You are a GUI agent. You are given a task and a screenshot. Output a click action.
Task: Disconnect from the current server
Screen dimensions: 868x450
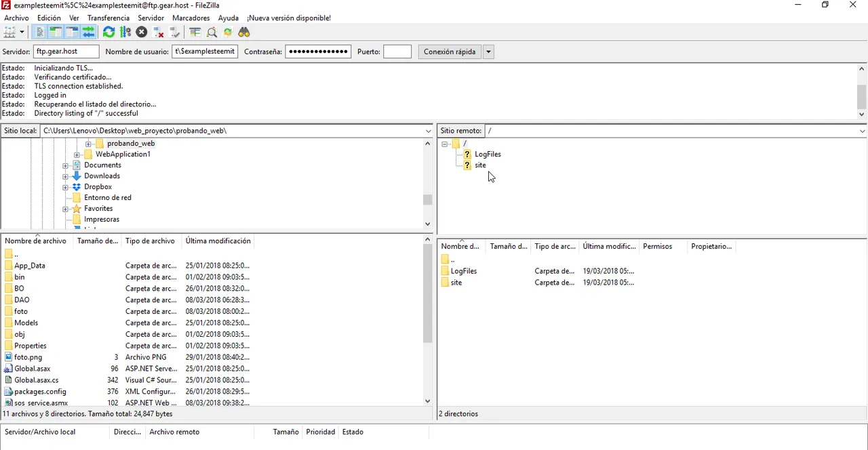tap(158, 32)
